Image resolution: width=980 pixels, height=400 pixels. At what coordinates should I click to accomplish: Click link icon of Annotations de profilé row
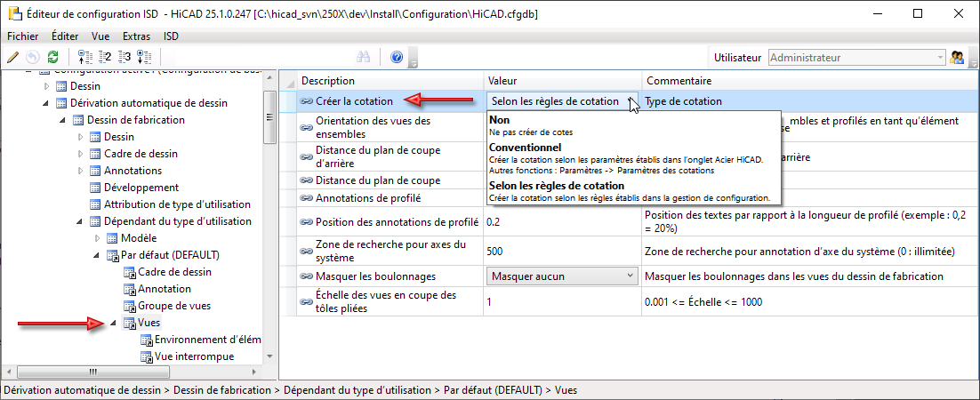pyautogui.click(x=306, y=198)
